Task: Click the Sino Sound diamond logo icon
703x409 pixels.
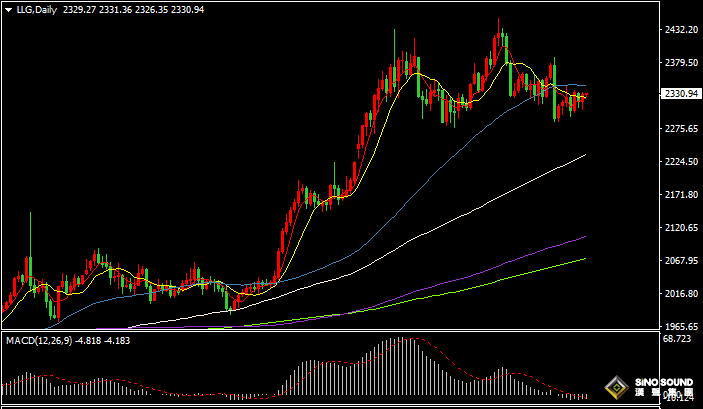Action: point(615,388)
